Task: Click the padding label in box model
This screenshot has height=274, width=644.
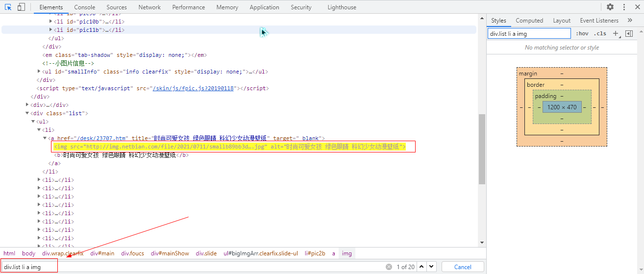Action: [x=545, y=96]
